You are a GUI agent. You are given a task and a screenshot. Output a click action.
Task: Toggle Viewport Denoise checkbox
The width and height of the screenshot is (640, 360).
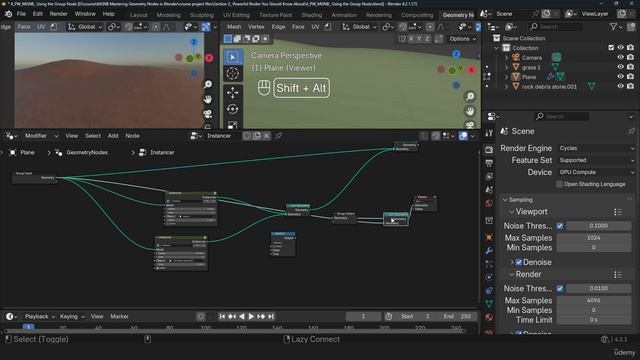tap(518, 262)
